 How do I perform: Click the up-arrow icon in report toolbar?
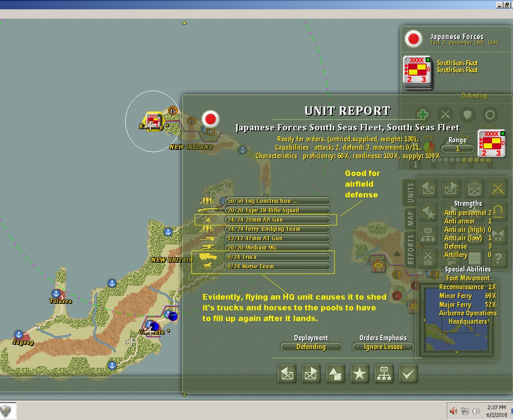click(335, 373)
